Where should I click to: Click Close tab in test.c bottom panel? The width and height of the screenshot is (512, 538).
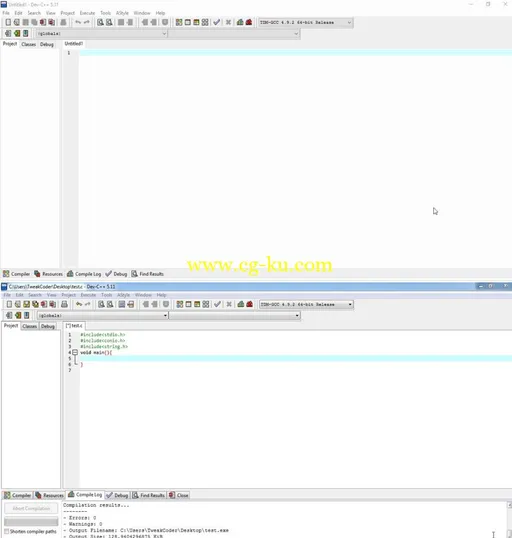tap(178, 495)
